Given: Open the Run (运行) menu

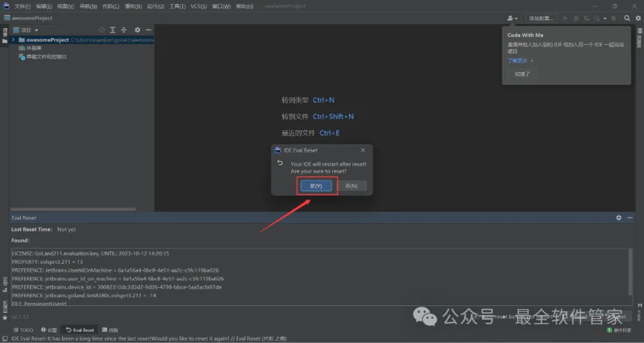Looking at the screenshot, I should pos(156,6).
